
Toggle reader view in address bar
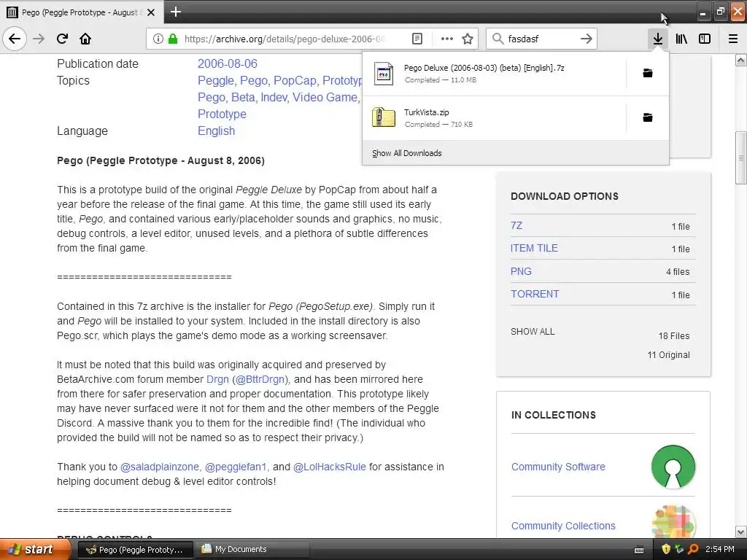click(x=417, y=39)
